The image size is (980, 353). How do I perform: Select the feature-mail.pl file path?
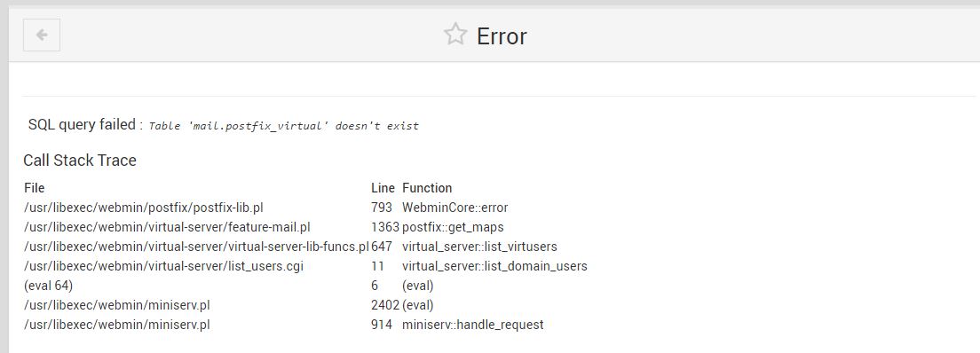click(167, 227)
